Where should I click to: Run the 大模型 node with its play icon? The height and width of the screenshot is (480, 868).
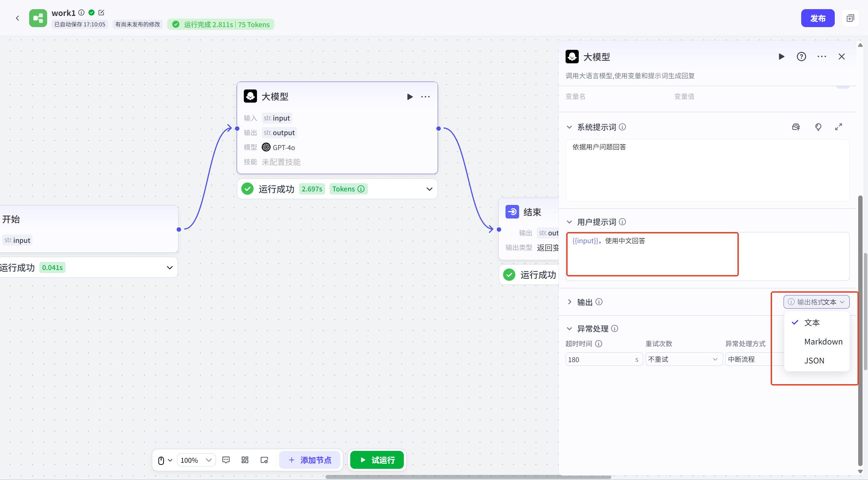click(410, 97)
